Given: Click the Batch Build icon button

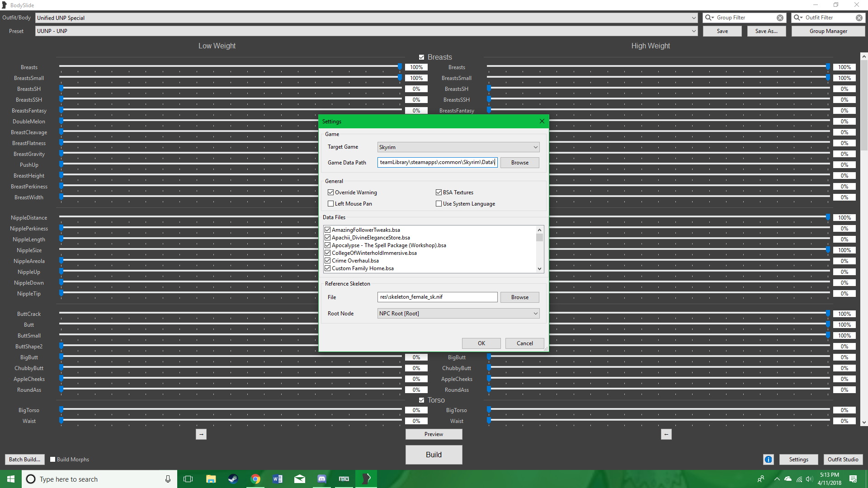Looking at the screenshot, I should point(24,459).
